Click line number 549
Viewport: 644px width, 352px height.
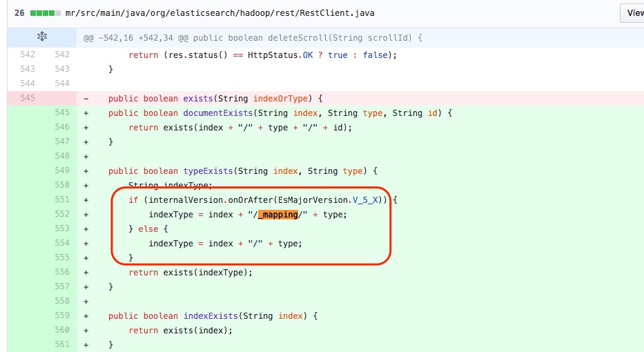tap(62, 170)
